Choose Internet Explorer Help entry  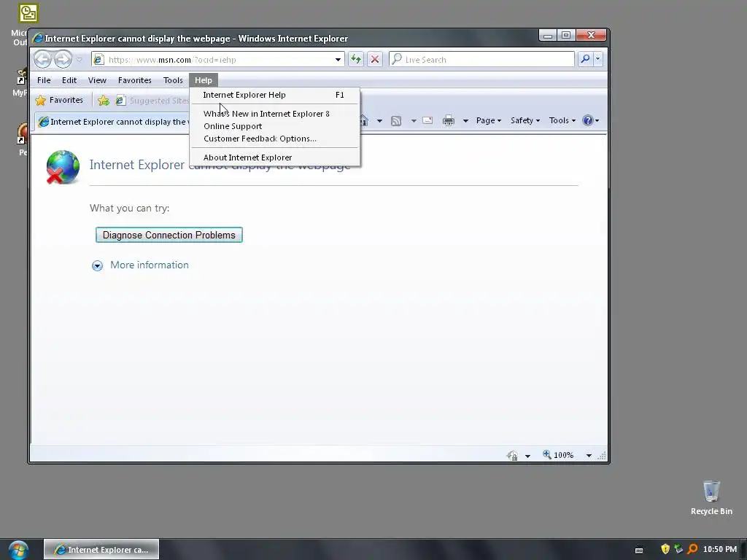pos(275,95)
